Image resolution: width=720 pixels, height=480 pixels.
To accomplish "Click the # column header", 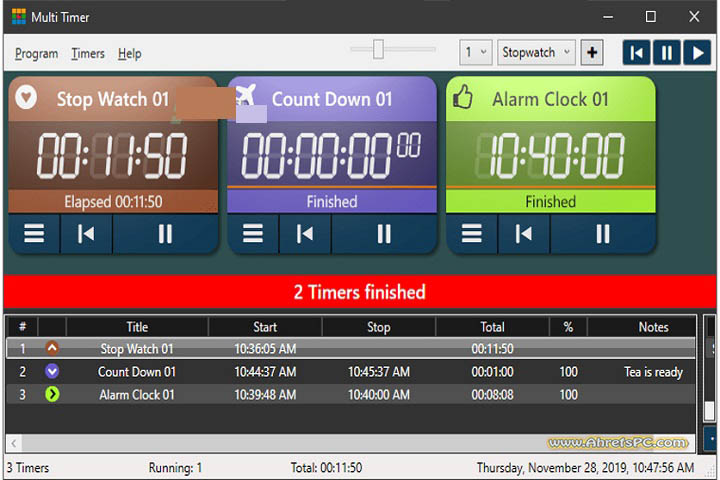I will pyautogui.click(x=22, y=327).
